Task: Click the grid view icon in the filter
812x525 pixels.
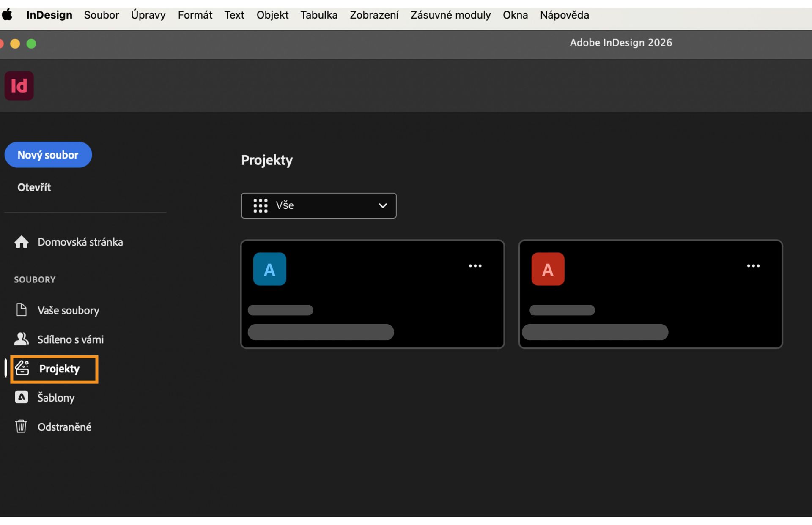Action: 260,205
